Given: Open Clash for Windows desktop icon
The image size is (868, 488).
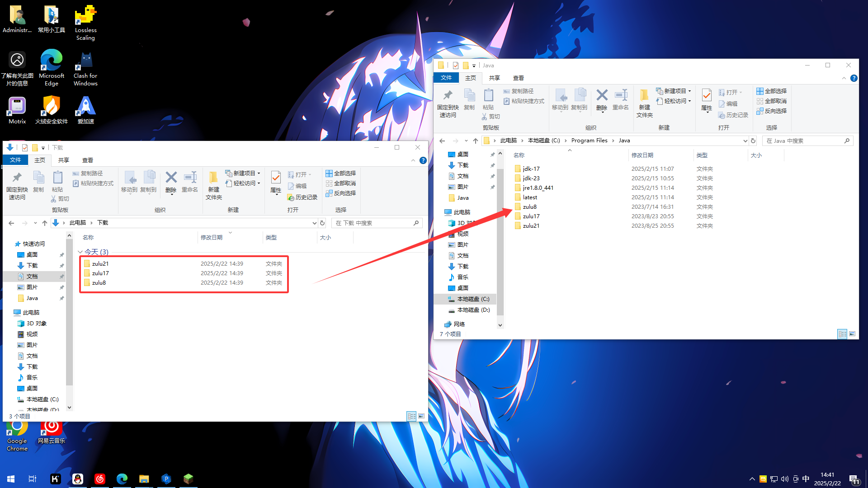Looking at the screenshot, I should [x=85, y=69].
